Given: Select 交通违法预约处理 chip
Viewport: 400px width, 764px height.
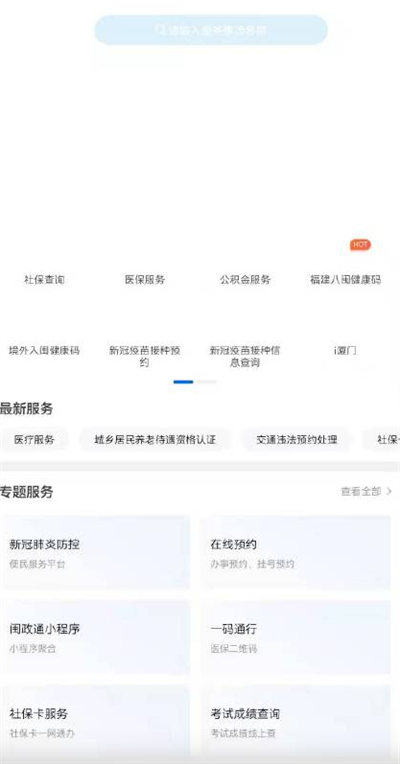Looking at the screenshot, I should click(297, 440).
